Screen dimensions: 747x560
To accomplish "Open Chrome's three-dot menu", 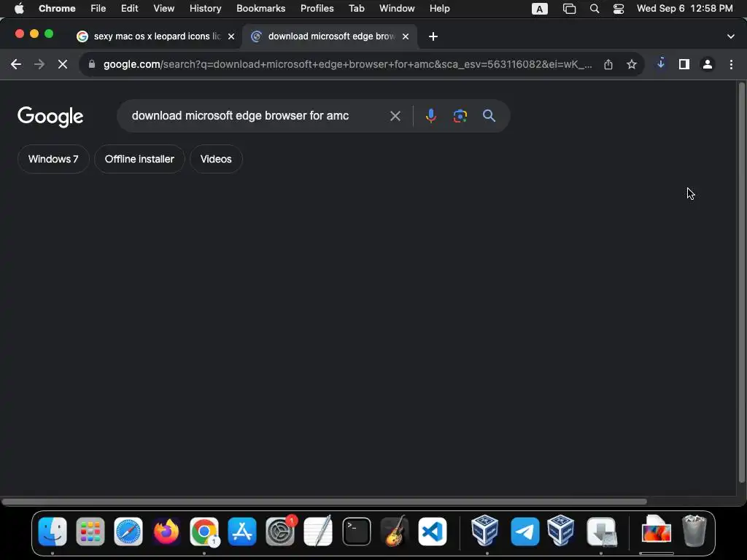I will [731, 64].
